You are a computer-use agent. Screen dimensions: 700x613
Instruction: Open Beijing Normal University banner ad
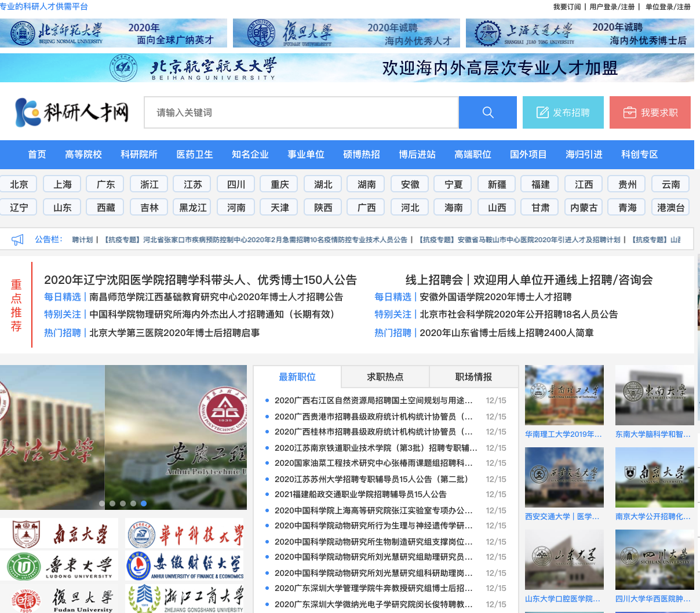[114, 33]
